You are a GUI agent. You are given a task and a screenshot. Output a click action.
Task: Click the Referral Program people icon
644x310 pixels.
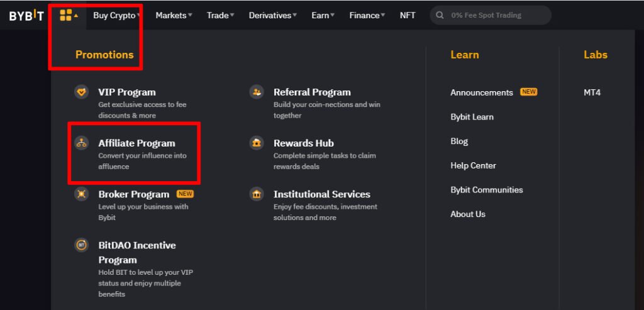257,92
